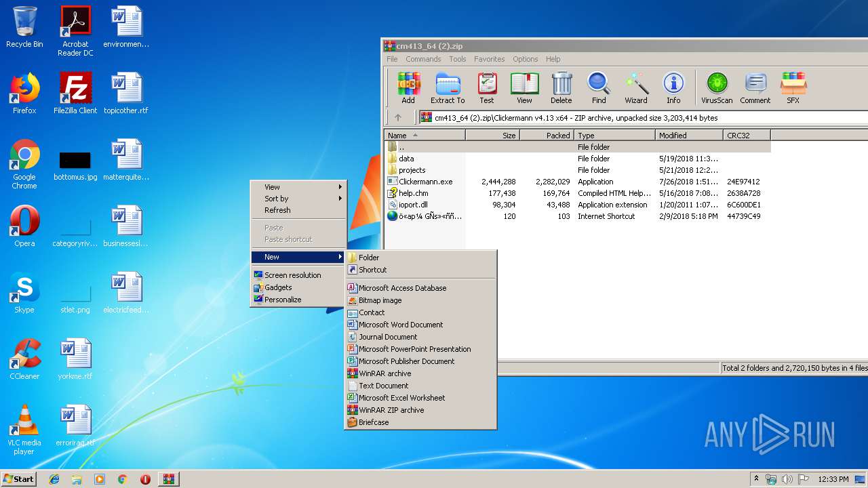868x488 pixels.
Task: Sort file list by Size column
Action: (492, 136)
